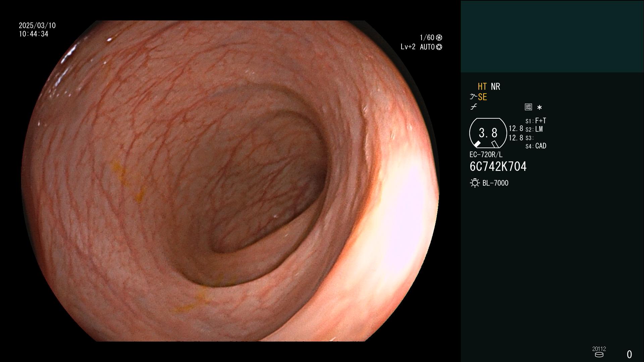Click the time 10:44:34

click(34, 34)
